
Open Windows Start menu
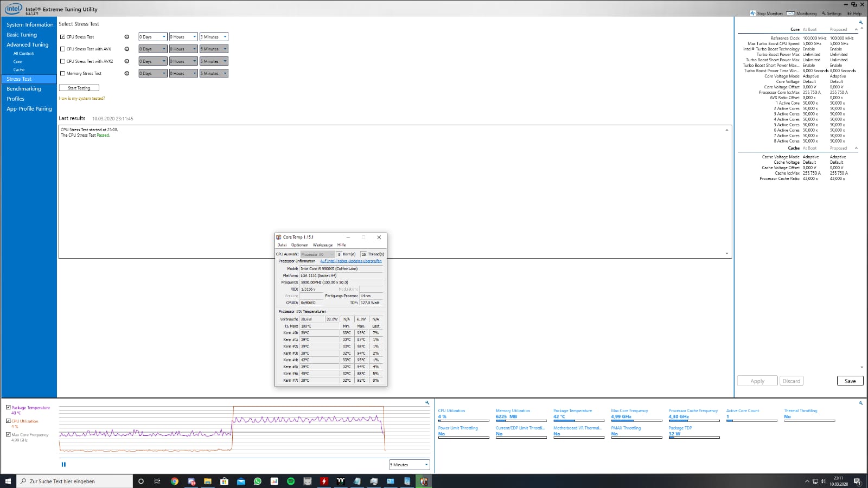pyautogui.click(x=8, y=481)
